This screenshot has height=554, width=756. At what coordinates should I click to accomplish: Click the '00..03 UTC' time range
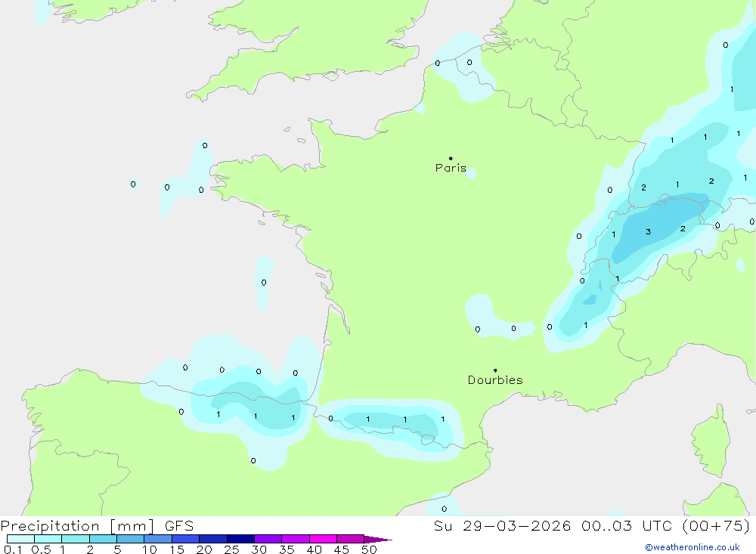point(626,525)
